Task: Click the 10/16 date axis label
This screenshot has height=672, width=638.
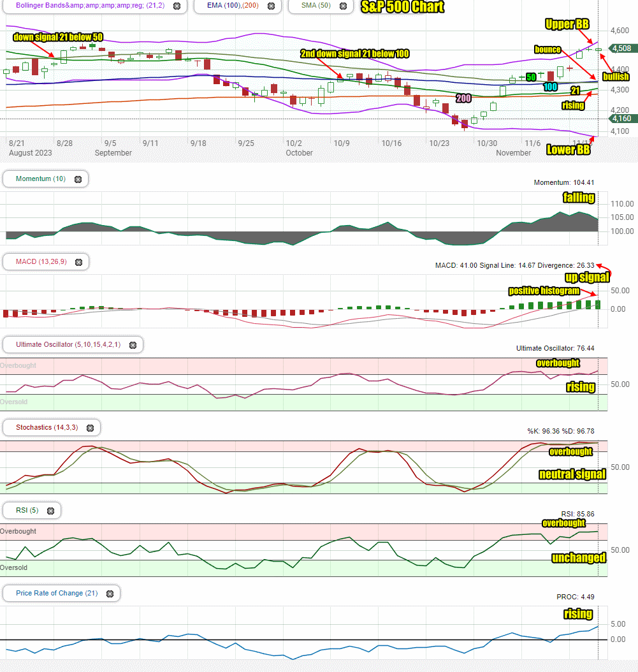Action: (391, 143)
